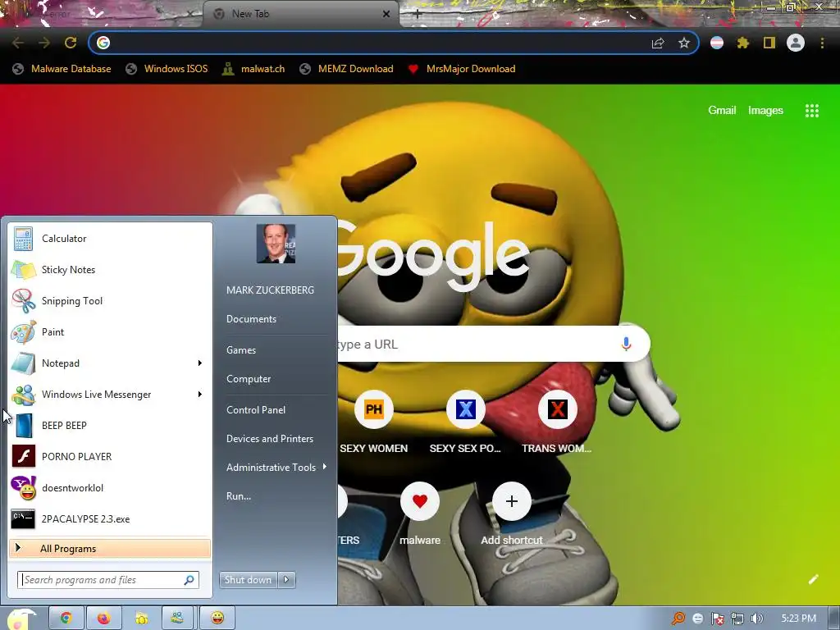The image size is (840, 630).
Task: Expand Administrative Tools submenu arrow
Action: (x=325, y=467)
